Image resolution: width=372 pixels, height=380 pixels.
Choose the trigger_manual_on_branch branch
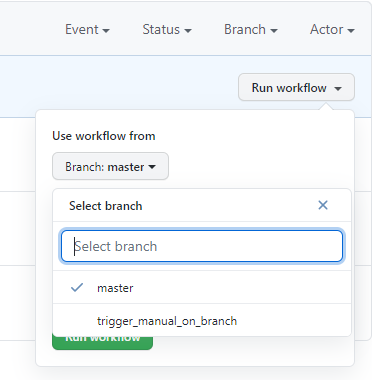tap(202, 321)
